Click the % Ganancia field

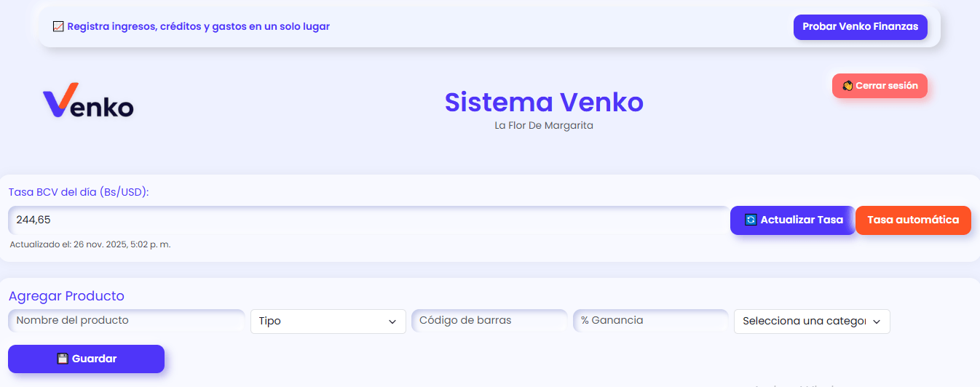click(x=651, y=321)
